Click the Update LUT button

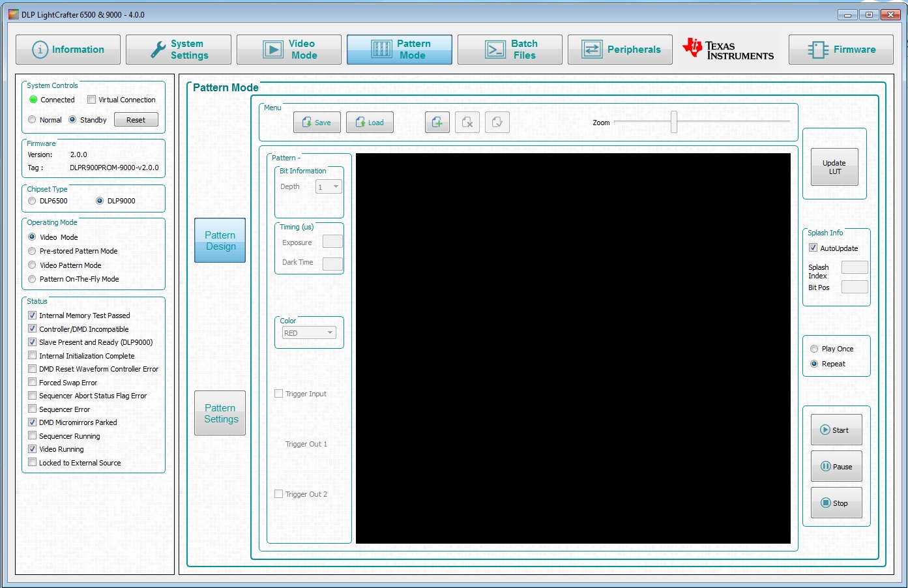click(834, 167)
